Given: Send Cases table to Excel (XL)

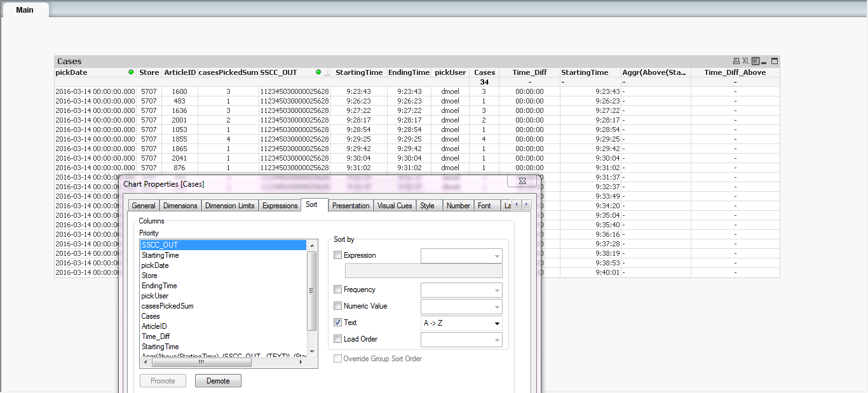Looking at the screenshot, I should point(746,62).
